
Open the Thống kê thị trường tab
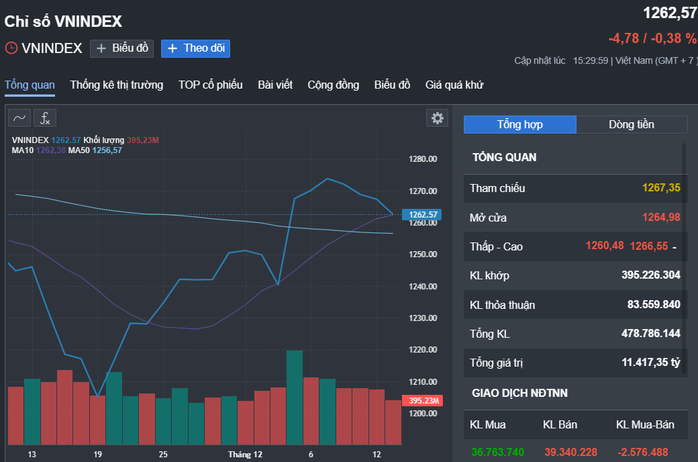(117, 85)
